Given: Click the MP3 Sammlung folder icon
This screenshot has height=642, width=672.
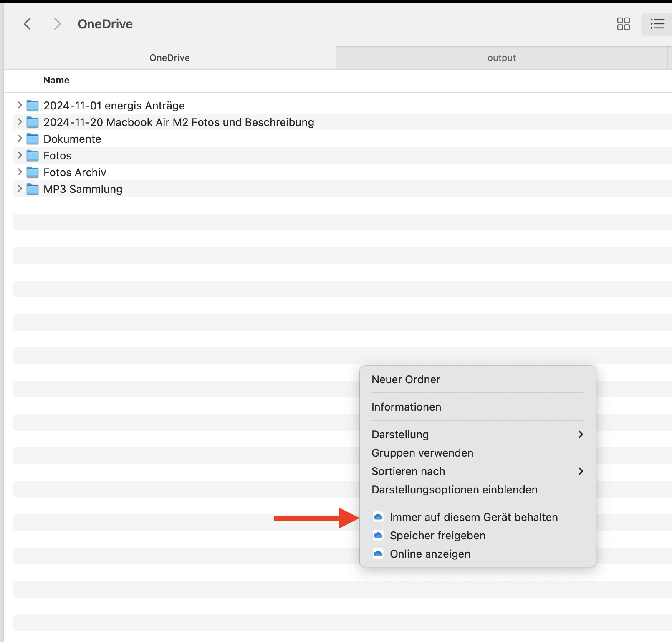Looking at the screenshot, I should pos(33,189).
